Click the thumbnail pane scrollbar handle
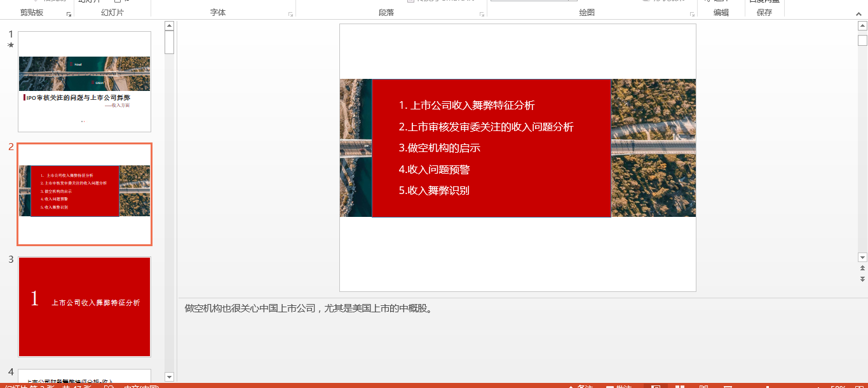 [x=169, y=42]
